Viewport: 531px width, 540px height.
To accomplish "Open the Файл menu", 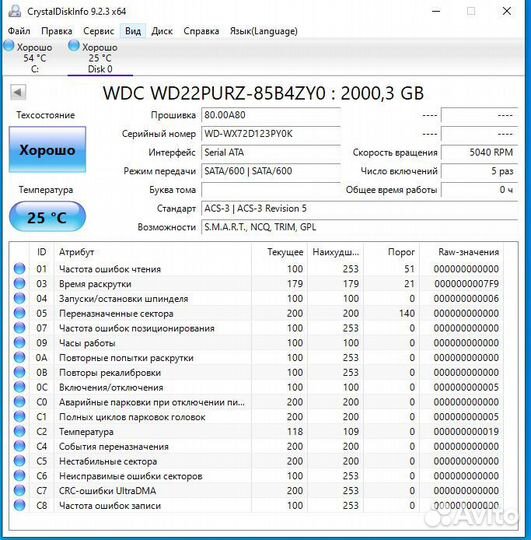I will [x=19, y=31].
